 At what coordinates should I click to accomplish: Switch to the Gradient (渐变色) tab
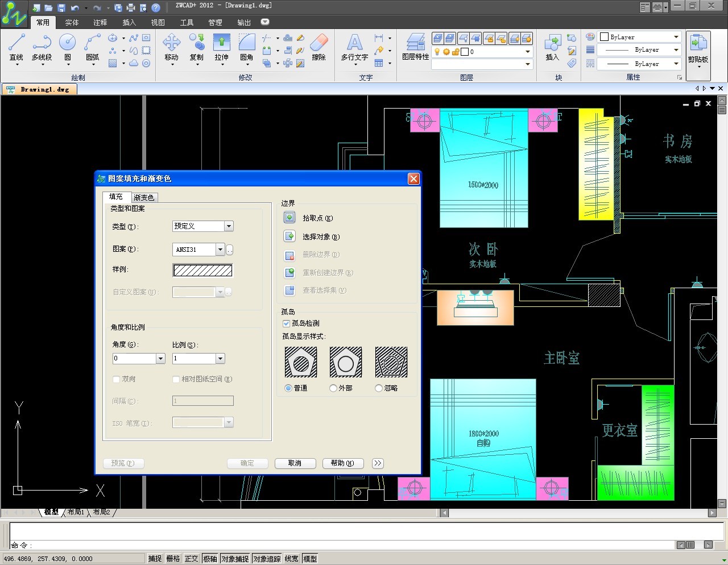coord(144,197)
